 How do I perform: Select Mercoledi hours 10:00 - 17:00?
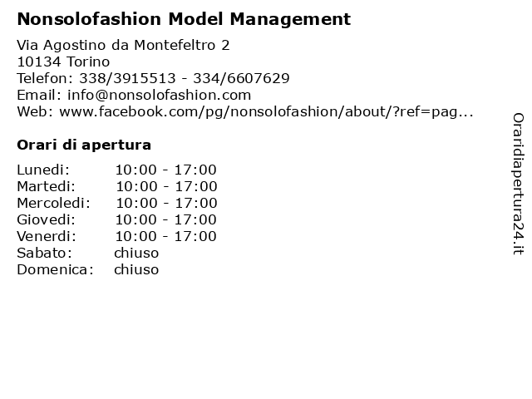(166, 203)
